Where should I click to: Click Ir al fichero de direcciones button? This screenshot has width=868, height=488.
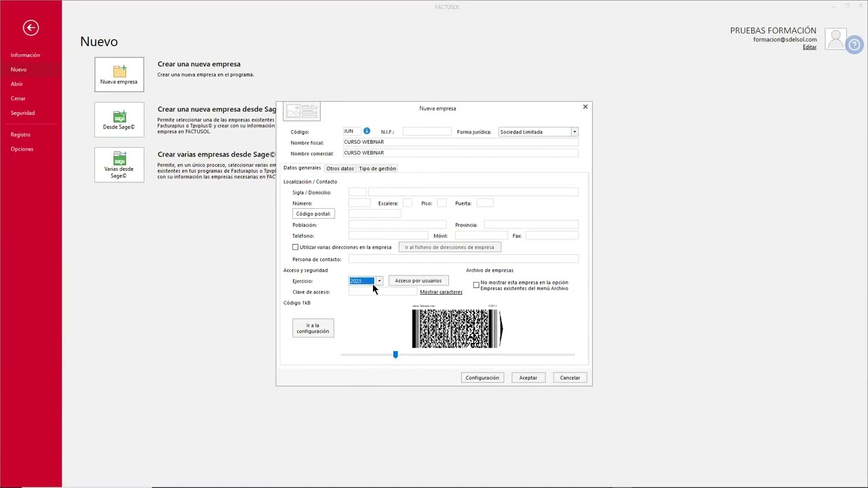click(x=450, y=247)
